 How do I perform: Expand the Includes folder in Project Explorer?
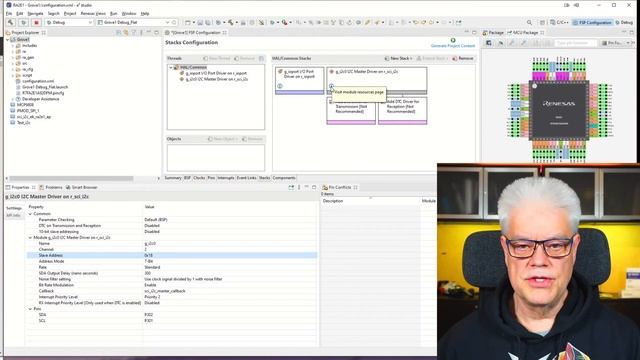(13, 46)
